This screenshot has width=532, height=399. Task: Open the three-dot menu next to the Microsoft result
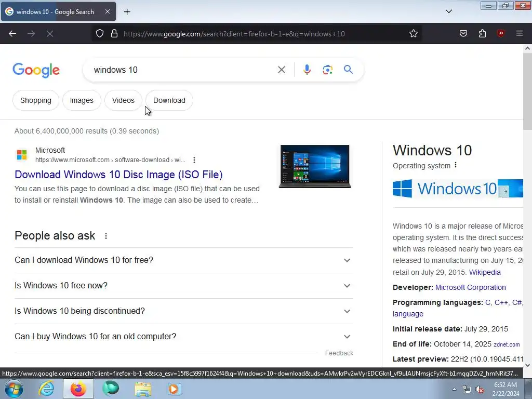tap(194, 160)
